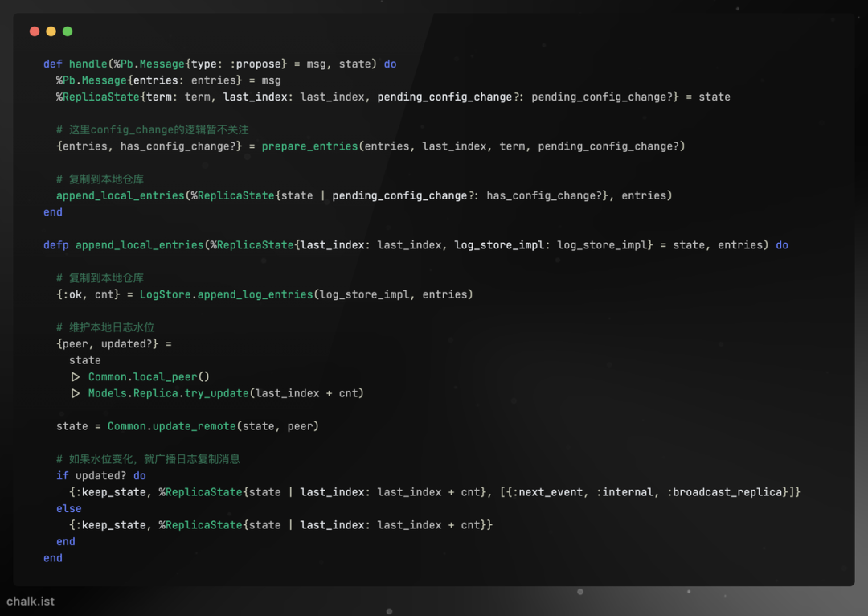Select the "defp" keyword
The width and height of the screenshot is (868, 616).
coord(56,245)
